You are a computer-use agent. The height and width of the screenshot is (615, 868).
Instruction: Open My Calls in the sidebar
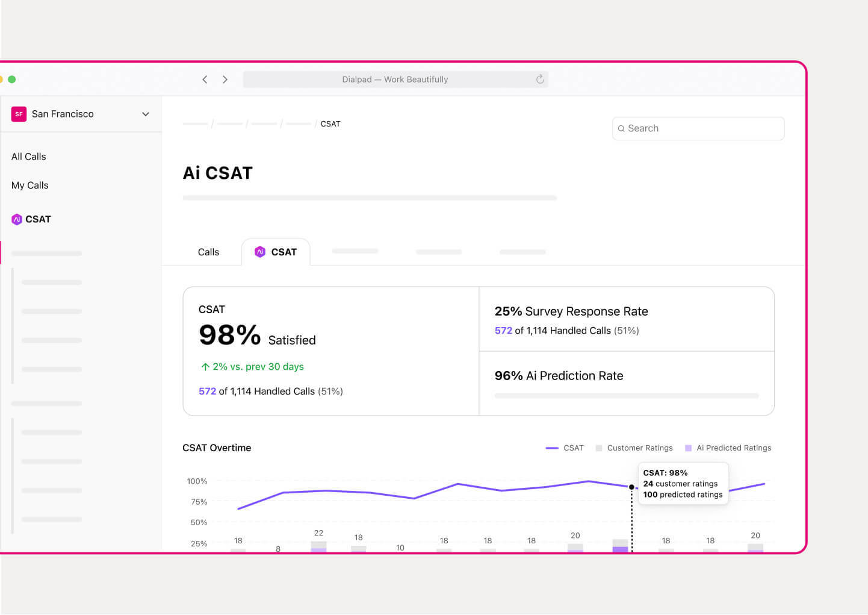pyautogui.click(x=30, y=186)
